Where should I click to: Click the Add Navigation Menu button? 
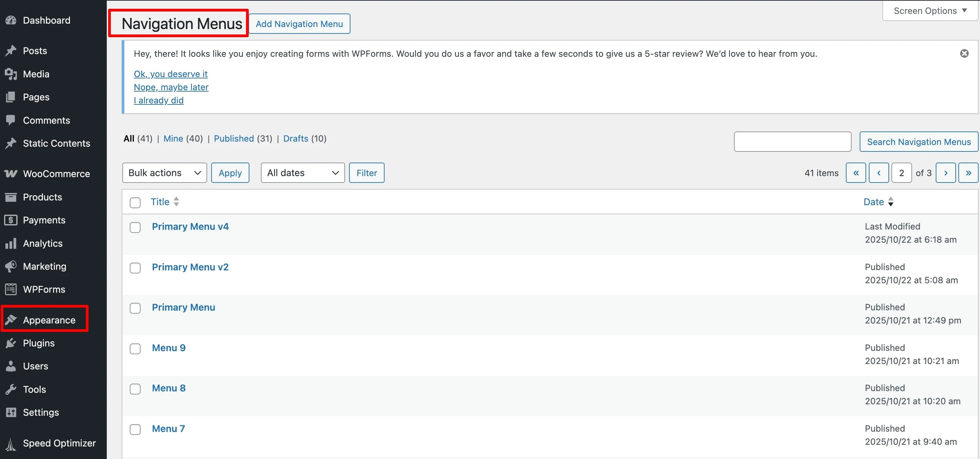tap(299, 24)
